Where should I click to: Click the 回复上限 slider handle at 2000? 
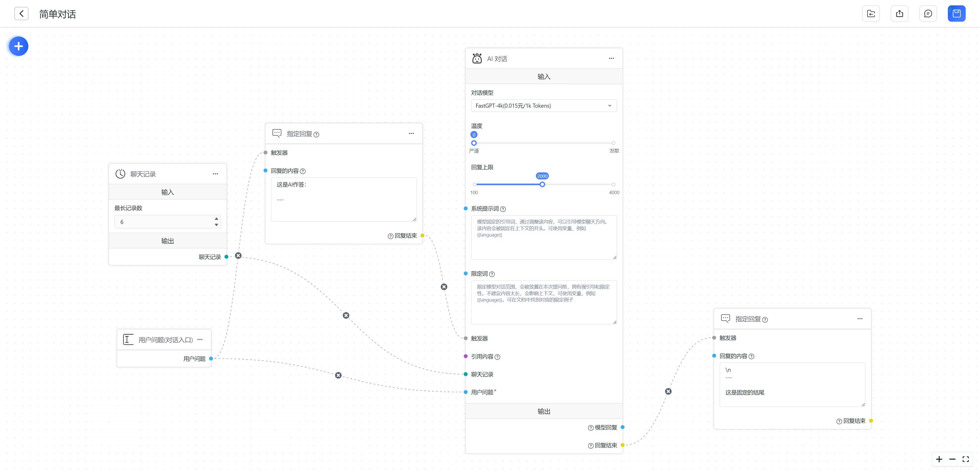[x=542, y=184]
